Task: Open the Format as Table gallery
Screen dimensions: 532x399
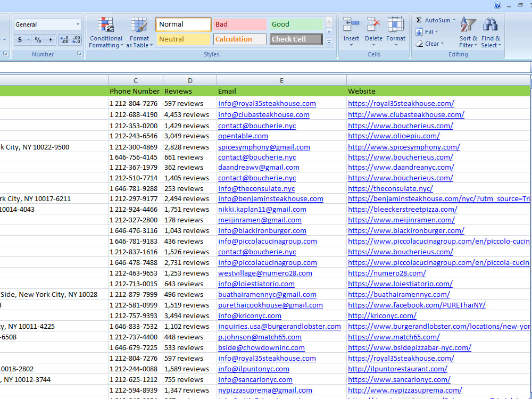Action: click(x=139, y=32)
